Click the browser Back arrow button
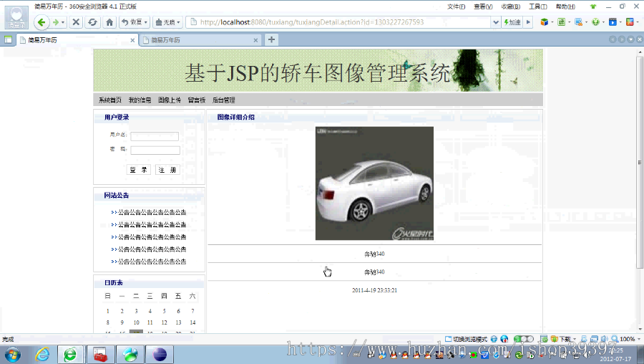644x364 pixels. 41,22
